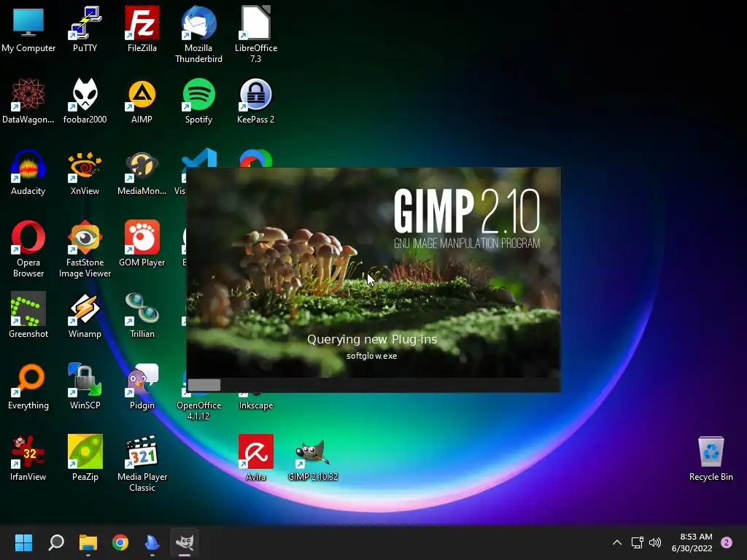The image size is (747, 560).
Task: Click the KeePass 2 shortcut
Action: (x=256, y=101)
